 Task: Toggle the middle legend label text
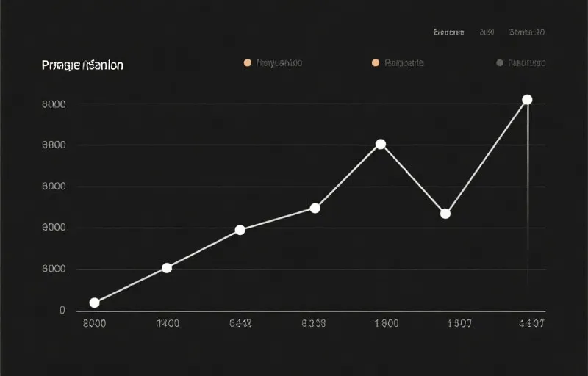click(x=404, y=63)
